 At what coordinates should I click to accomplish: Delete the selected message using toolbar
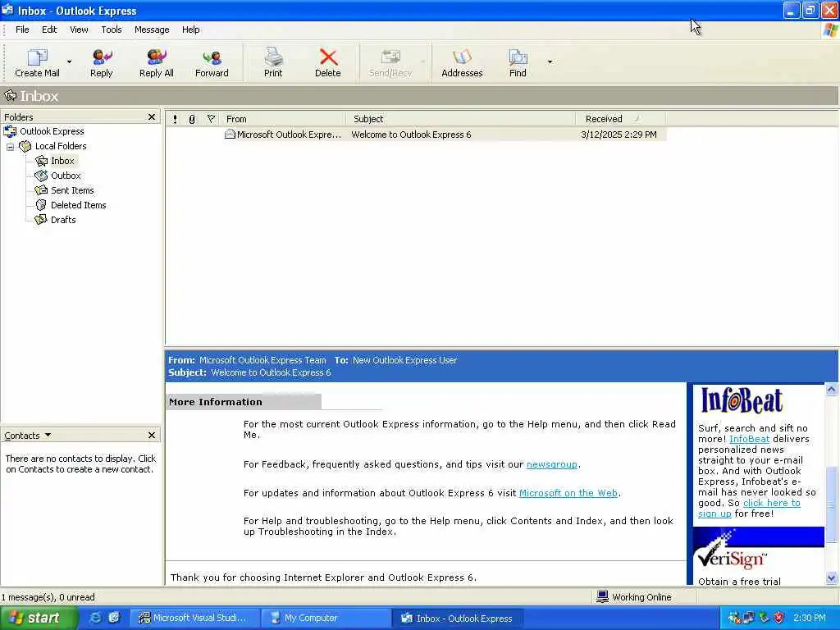tap(328, 62)
